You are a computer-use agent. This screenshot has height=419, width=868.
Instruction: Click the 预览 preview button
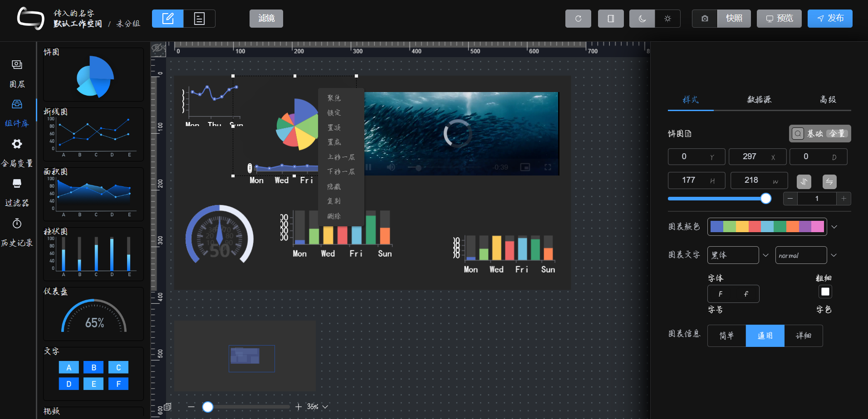779,19
